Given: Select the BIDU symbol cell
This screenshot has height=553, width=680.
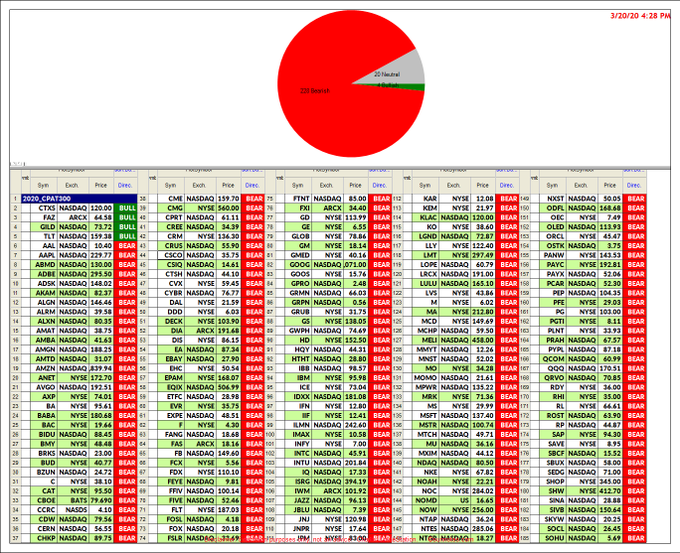Looking at the screenshot, I should tap(44, 435).
